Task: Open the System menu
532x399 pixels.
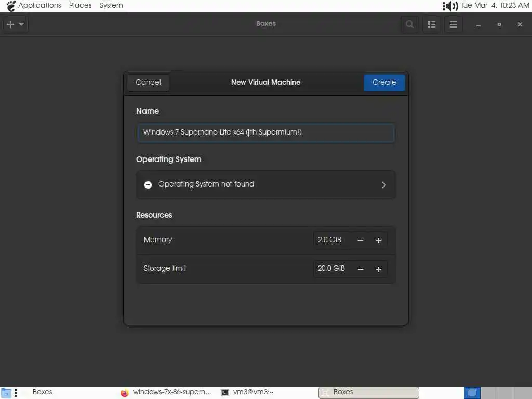Action: pyautogui.click(x=111, y=5)
